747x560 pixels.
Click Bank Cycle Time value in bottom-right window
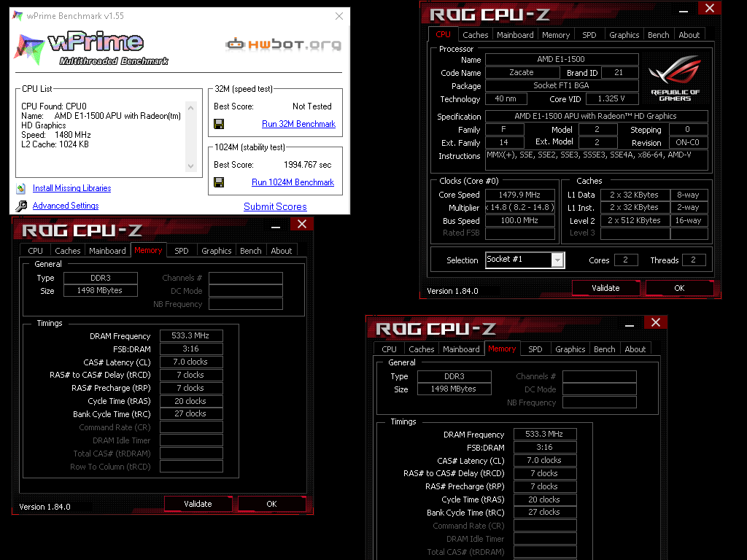[x=545, y=512]
